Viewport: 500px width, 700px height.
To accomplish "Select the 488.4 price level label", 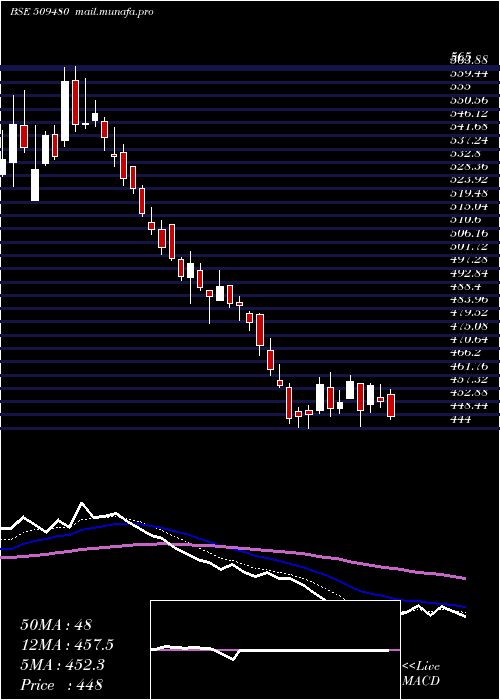I will (x=467, y=286).
